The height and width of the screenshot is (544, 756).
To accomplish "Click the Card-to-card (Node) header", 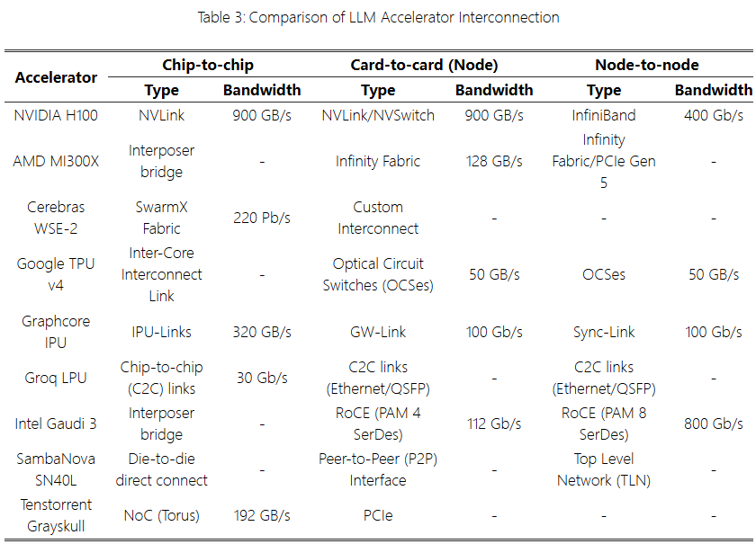I will [424, 65].
